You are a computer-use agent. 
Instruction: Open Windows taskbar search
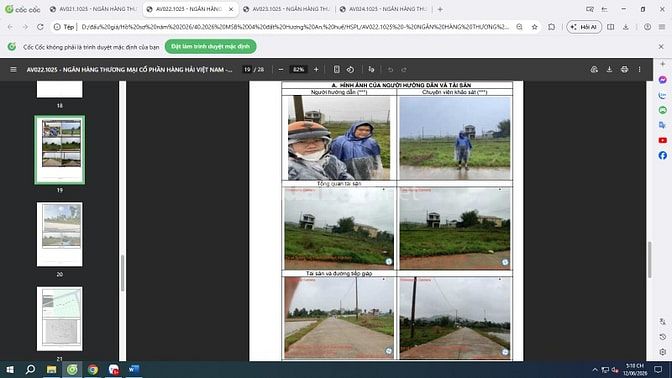[x=30, y=369]
